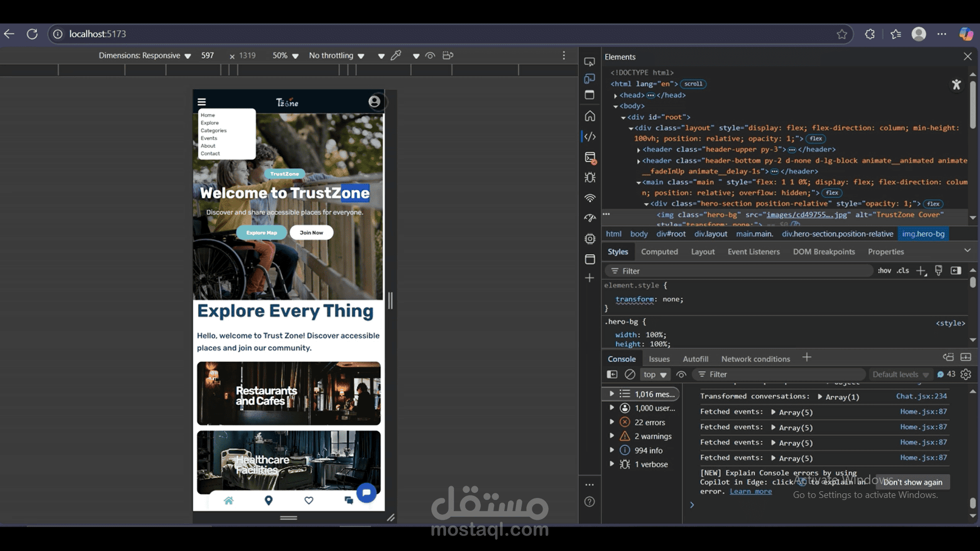
Task: Open the hamburger menu on the webpage
Action: pos(202,102)
